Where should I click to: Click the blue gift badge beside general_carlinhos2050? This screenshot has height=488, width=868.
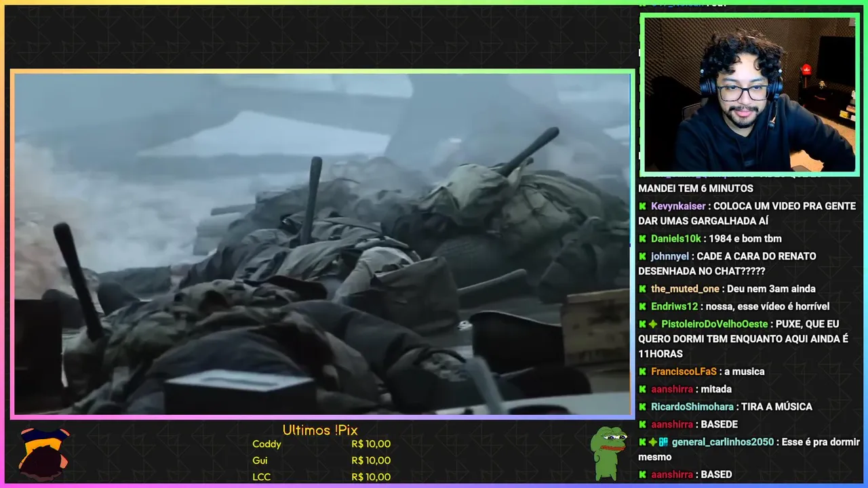tap(663, 442)
